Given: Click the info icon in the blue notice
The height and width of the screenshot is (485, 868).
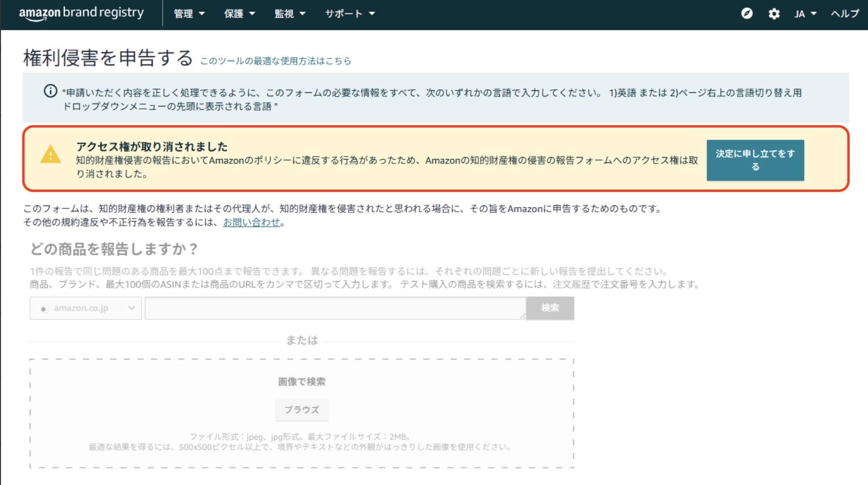Looking at the screenshot, I should point(49,90).
